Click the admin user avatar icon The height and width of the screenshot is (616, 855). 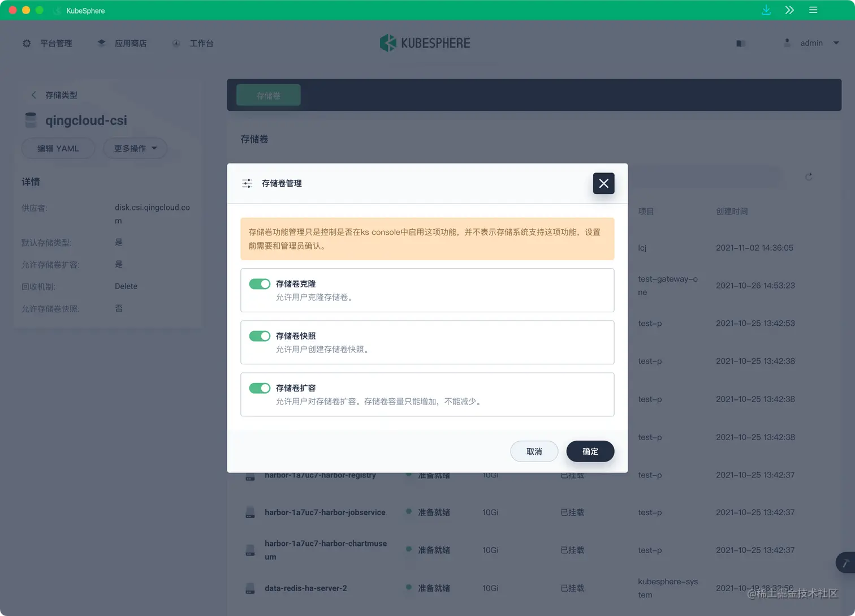pyautogui.click(x=787, y=43)
